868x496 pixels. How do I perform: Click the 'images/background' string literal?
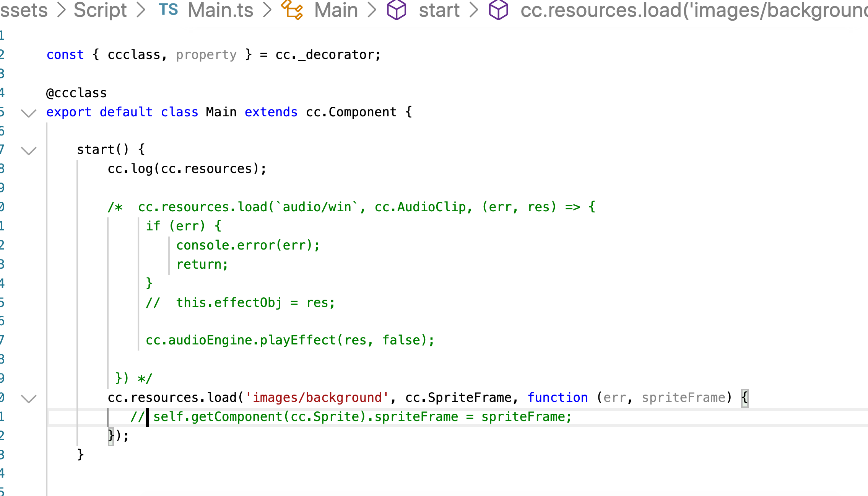click(x=317, y=398)
